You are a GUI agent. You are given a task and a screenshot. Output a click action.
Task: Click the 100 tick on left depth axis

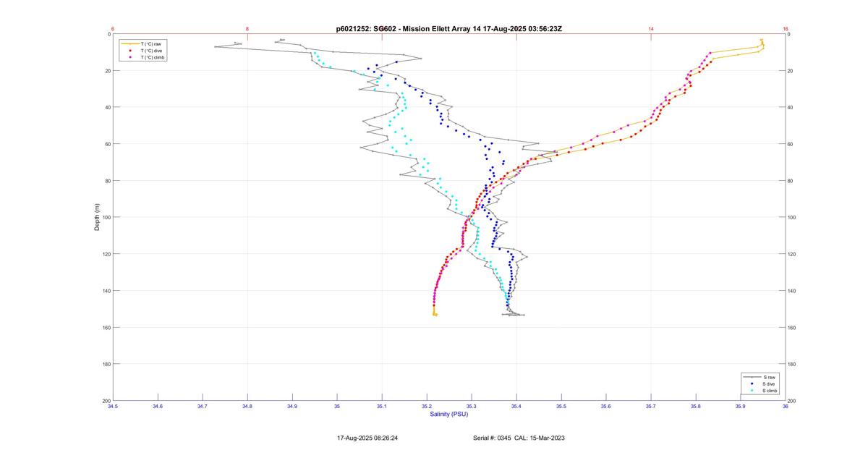[106, 217]
